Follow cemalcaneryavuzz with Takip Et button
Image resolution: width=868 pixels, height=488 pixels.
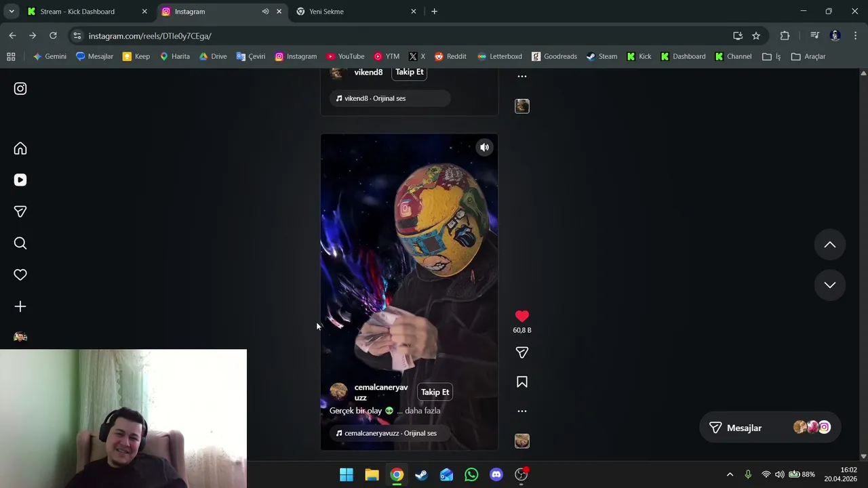coord(435,392)
